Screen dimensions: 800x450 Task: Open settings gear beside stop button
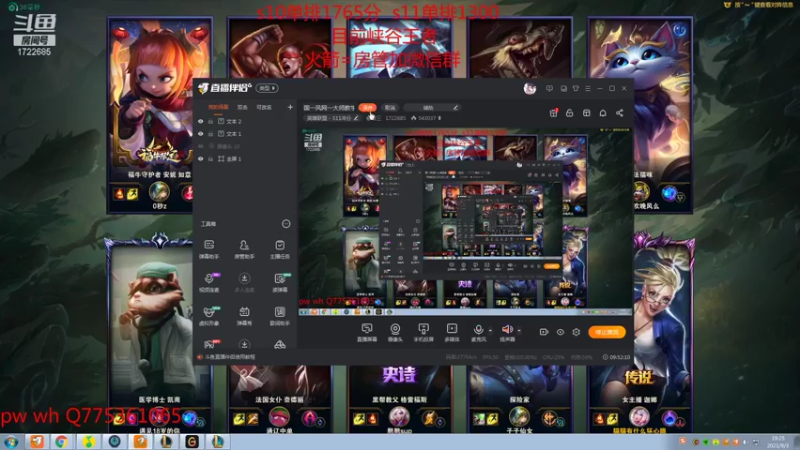tap(576, 332)
